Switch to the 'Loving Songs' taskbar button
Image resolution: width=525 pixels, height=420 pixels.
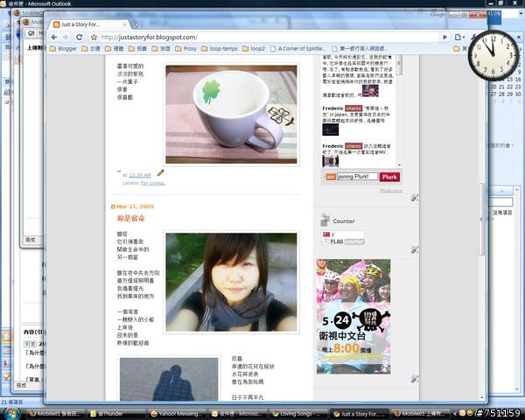(x=297, y=414)
